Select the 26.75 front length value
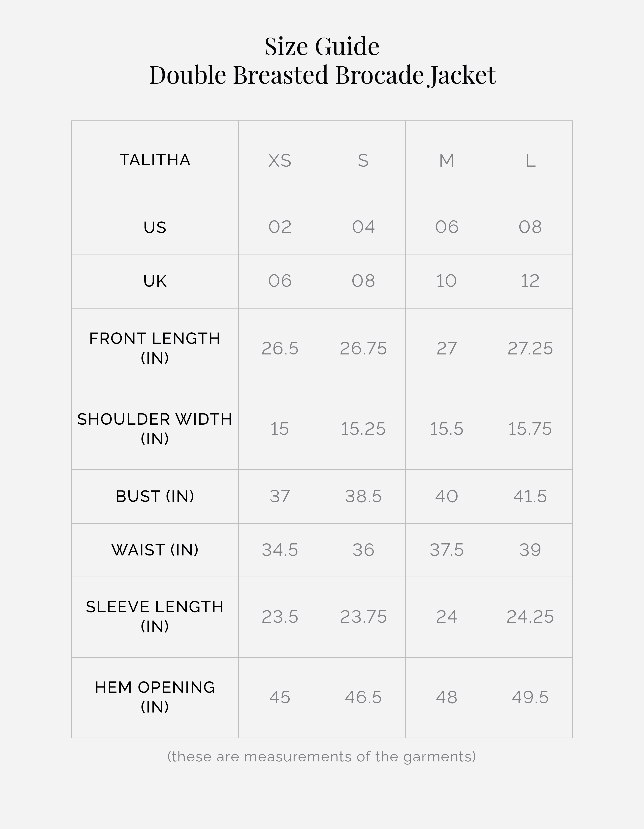 363,348
